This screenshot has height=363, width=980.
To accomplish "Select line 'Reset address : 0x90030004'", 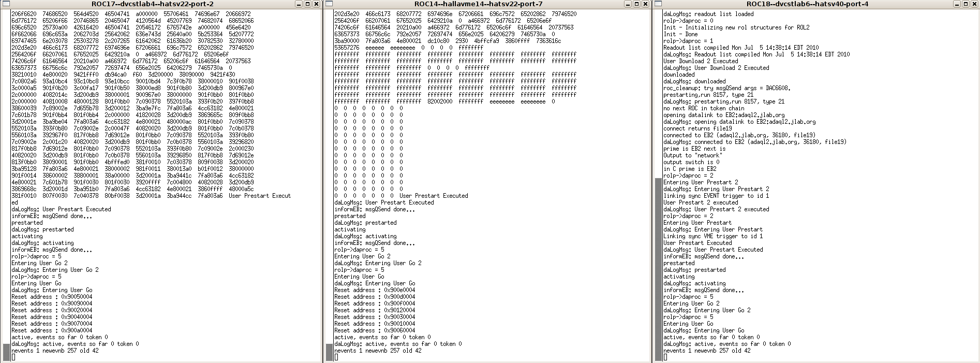I will click(375, 317).
